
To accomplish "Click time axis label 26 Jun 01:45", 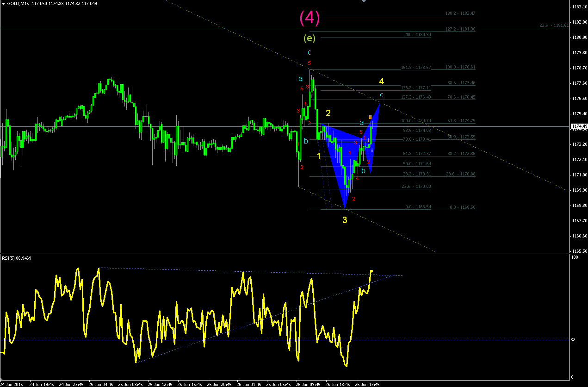I will tap(249, 384).
